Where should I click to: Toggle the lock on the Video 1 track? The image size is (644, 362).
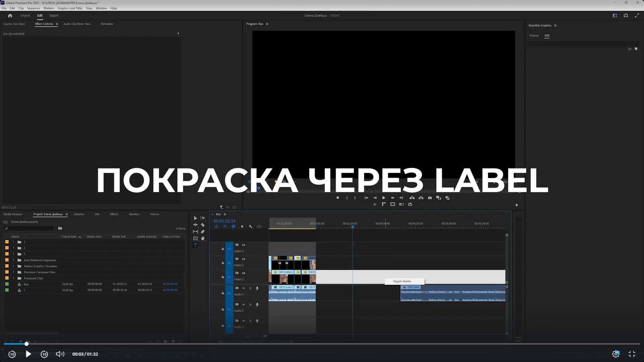coord(223,277)
